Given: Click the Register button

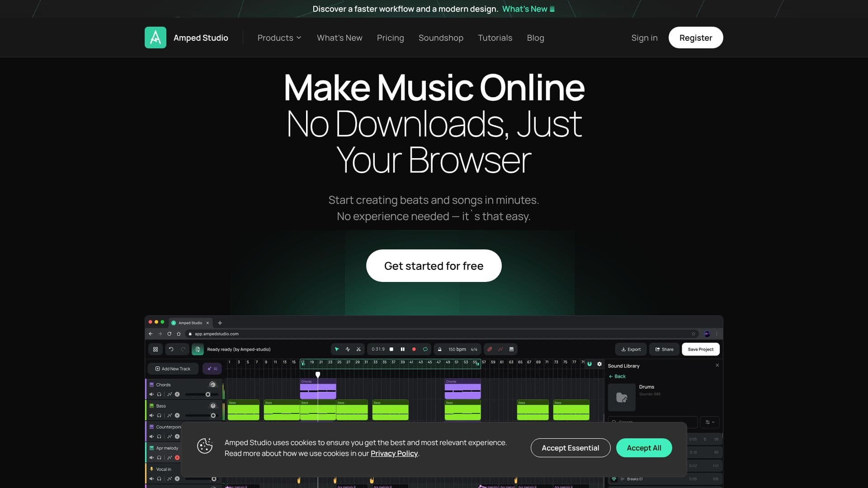Looking at the screenshot, I should pos(696,38).
